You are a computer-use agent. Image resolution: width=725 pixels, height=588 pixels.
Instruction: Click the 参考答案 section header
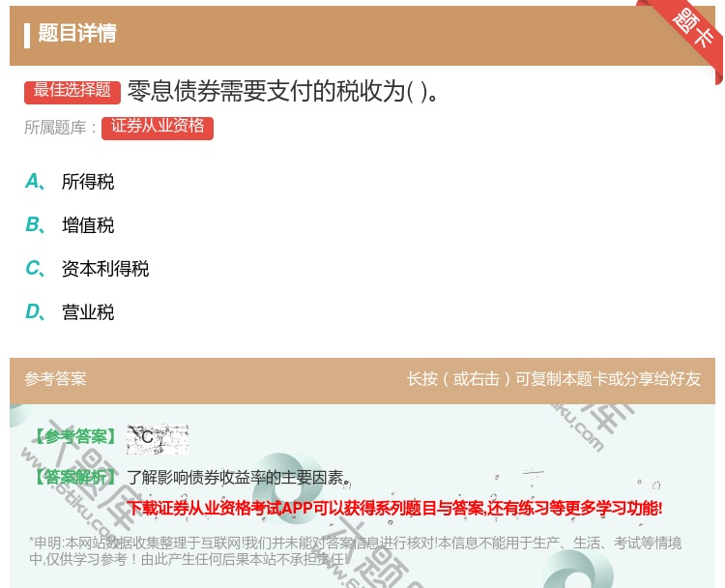tap(55, 379)
